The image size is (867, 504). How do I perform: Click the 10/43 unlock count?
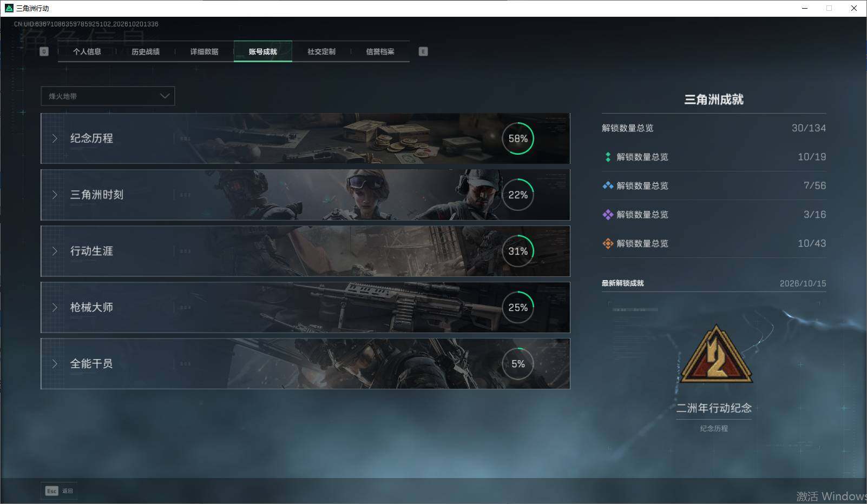[x=812, y=243]
